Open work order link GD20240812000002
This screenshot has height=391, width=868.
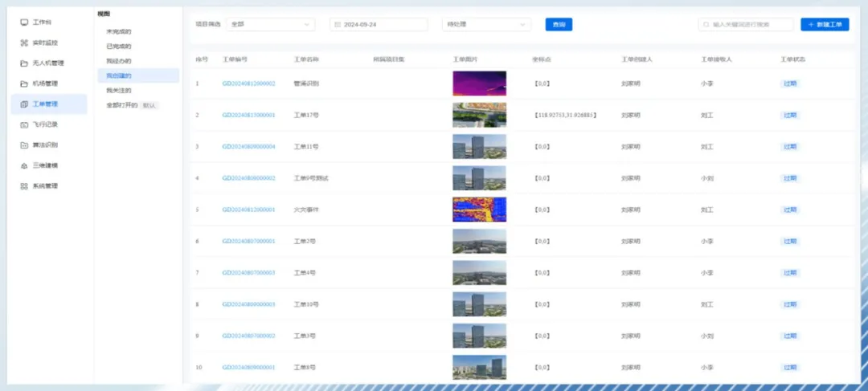[x=248, y=83]
